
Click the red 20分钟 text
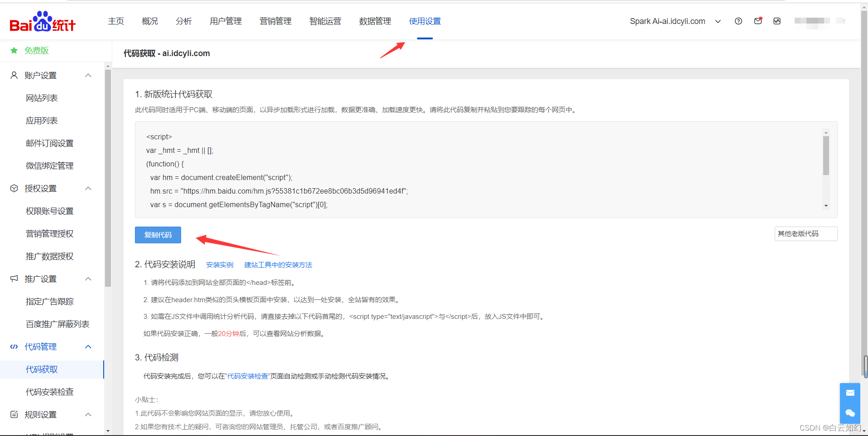pyautogui.click(x=229, y=334)
